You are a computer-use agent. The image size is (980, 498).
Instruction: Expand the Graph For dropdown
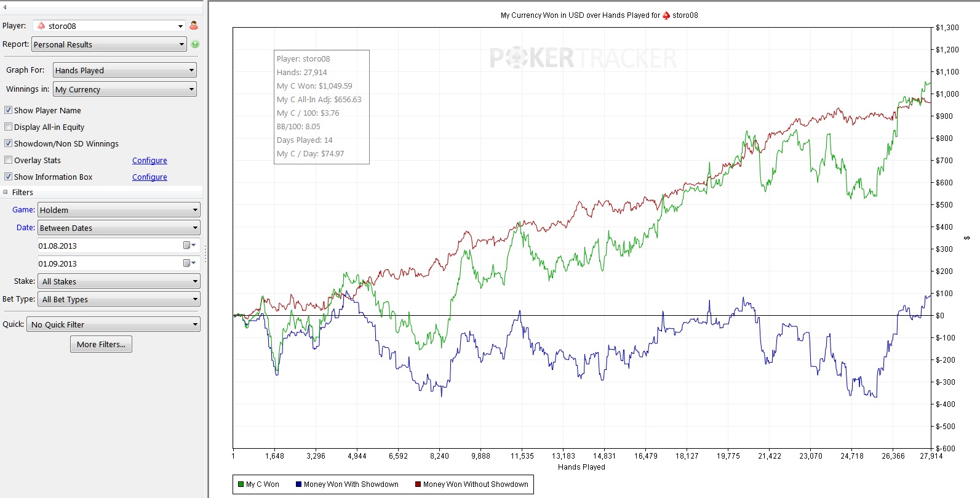(125, 70)
